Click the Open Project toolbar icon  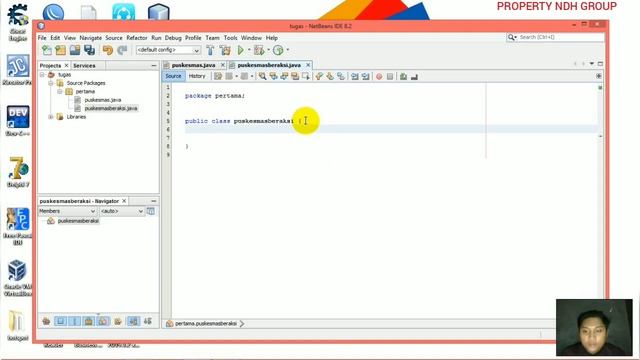coord(75,50)
